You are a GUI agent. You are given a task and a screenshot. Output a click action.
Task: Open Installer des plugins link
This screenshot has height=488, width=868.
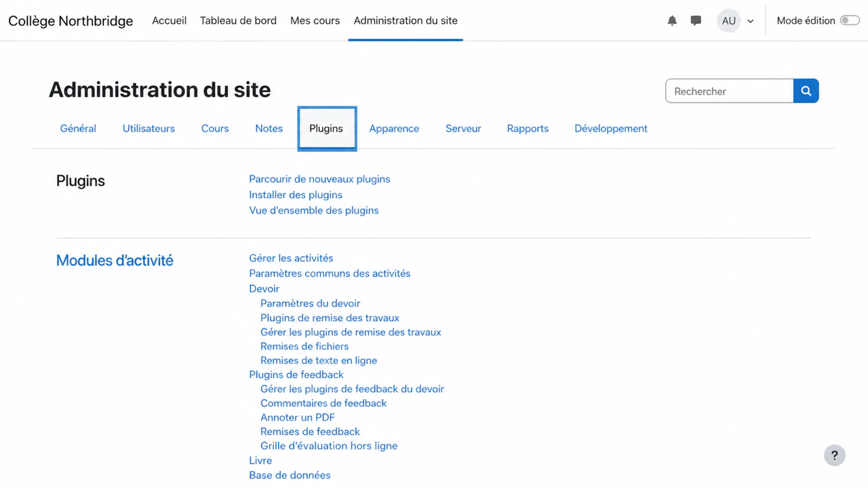pos(296,195)
